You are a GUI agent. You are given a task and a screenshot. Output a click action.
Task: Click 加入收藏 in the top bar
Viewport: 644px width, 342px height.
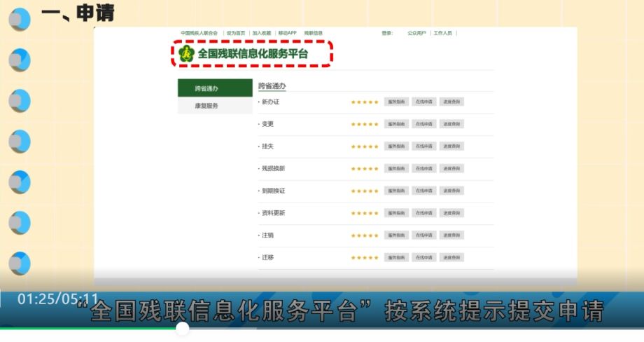point(262,33)
